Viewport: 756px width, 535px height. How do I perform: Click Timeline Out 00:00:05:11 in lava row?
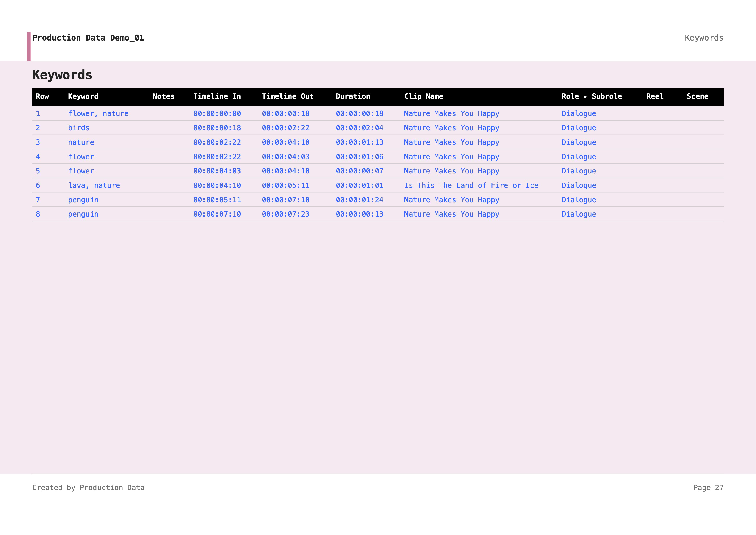285,186
